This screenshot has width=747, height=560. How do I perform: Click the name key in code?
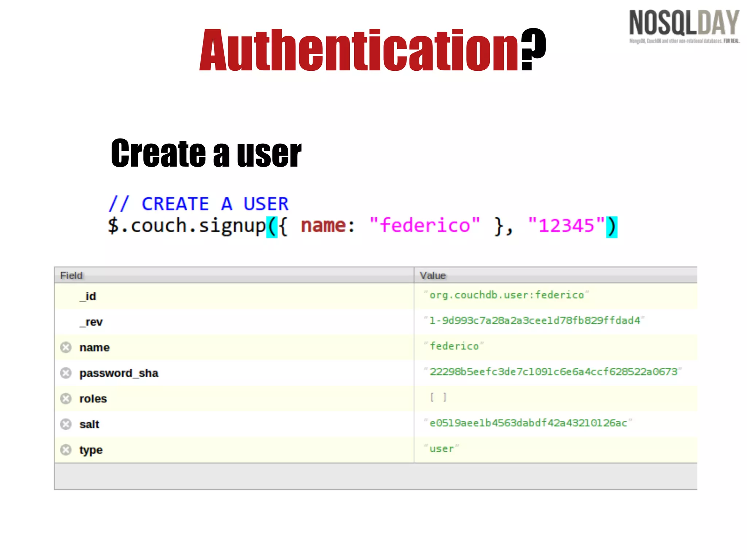(323, 225)
